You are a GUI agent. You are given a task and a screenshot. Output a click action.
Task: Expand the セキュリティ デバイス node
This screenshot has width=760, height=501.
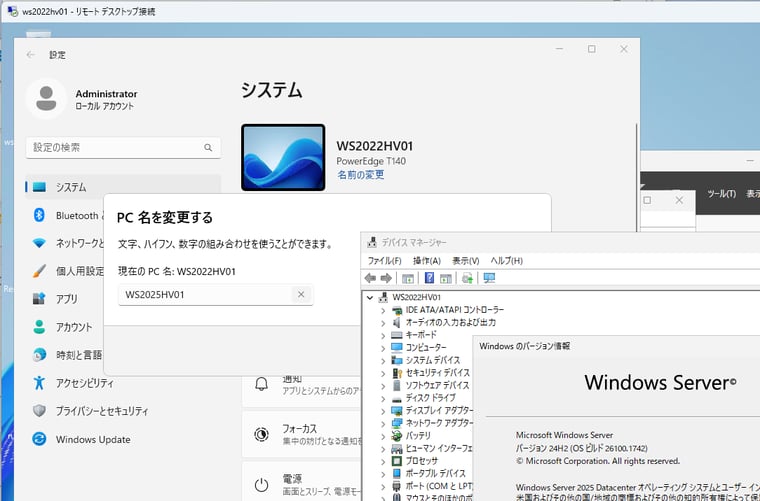point(383,373)
